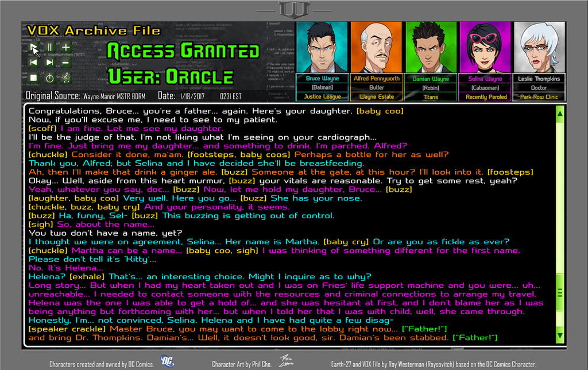Select the Damian Wayne portrait
Image resolution: width=588 pixels, height=370 pixels.
pos(431,47)
